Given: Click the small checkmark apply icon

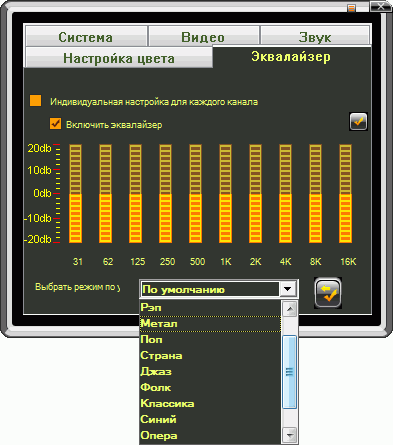Looking at the screenshot, I should [358, 122].
